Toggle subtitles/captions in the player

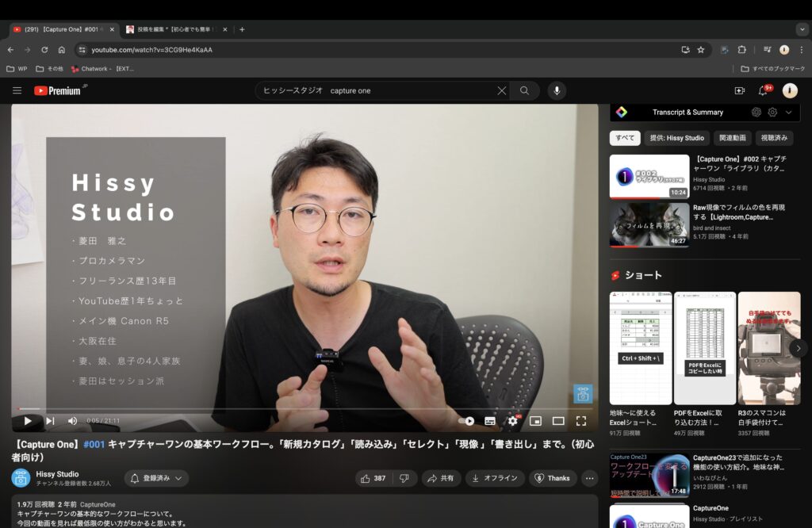pos(490,421)
